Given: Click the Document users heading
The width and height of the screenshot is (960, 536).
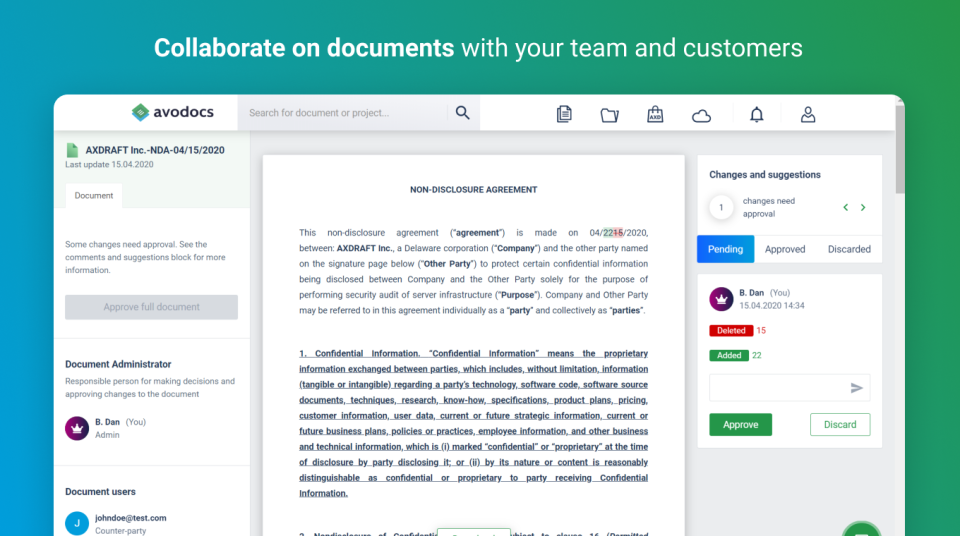Looking at the screenshot, I should [100, 491].
